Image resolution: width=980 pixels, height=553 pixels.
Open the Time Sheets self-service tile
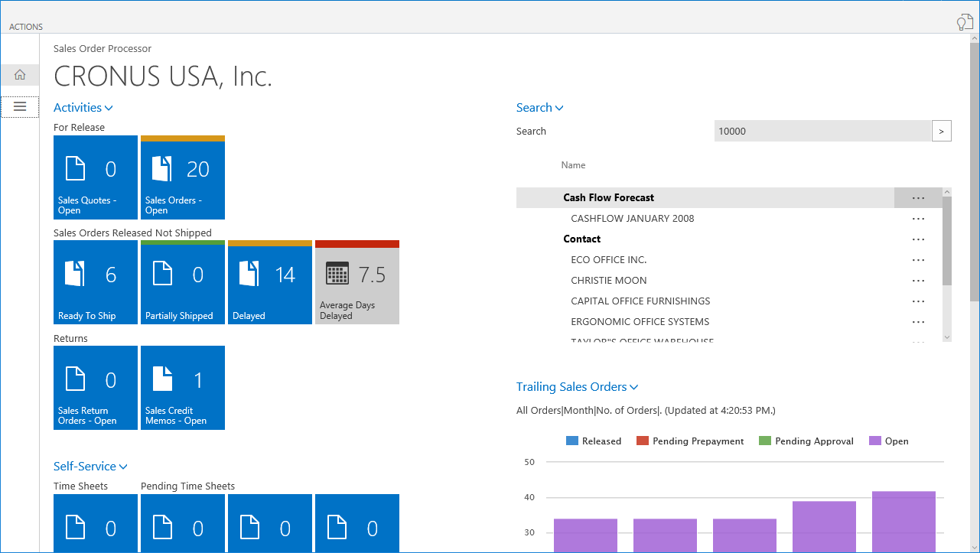96,523
